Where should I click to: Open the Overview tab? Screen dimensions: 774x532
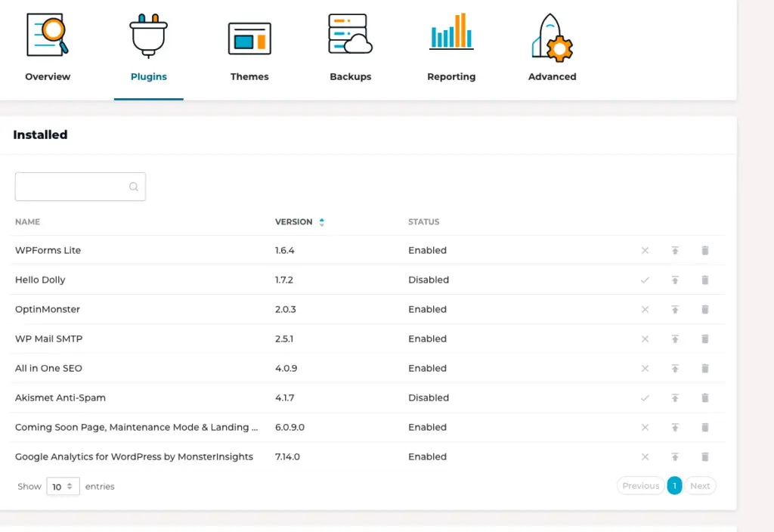click(48, 48)
